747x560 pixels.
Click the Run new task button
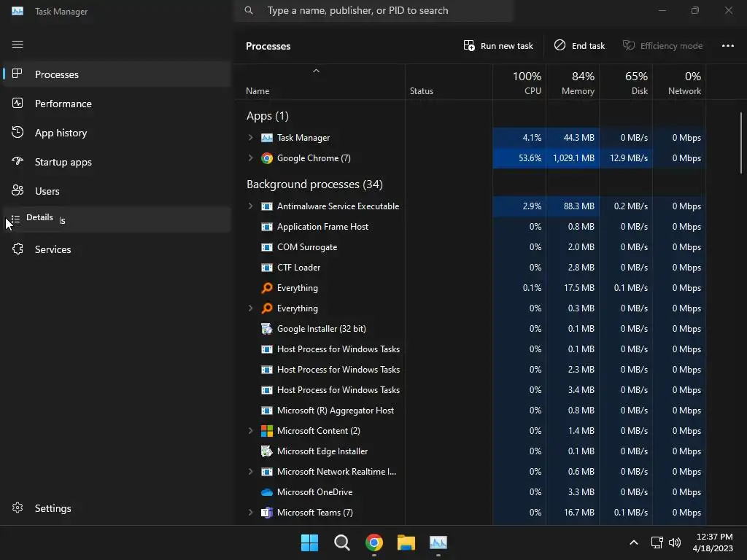[x=498, y=46]
